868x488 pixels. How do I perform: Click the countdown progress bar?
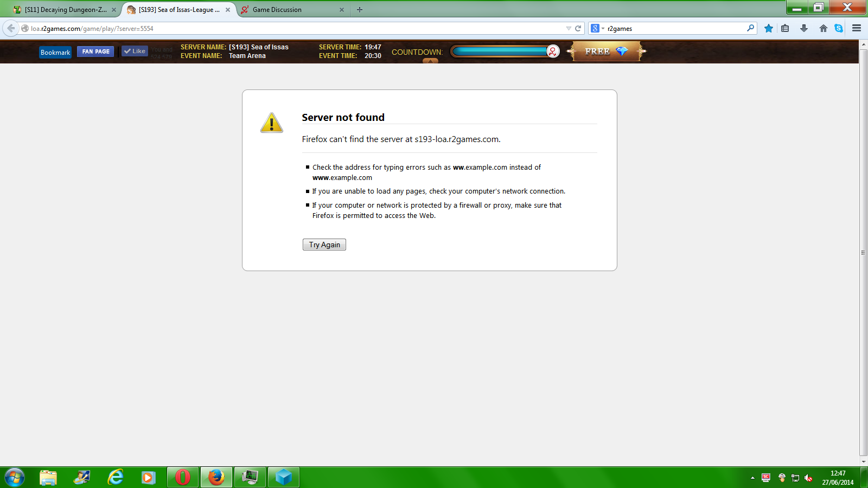click(x=500, y=52)
